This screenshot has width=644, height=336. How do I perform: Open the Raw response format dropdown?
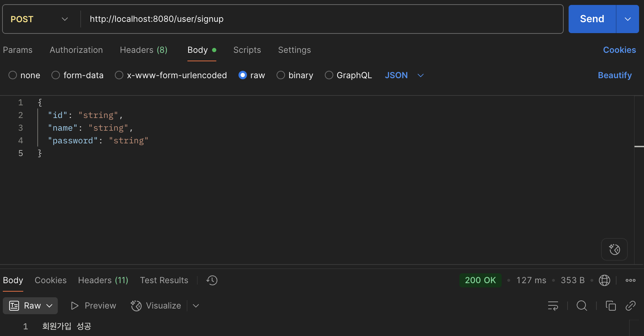tap(30, 306)
